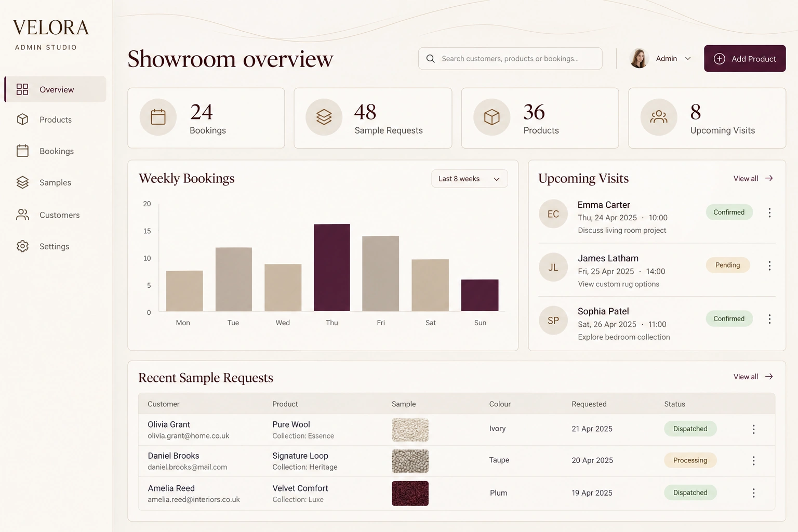The image size is (798, 532).
Task: Click the Requested column header
Action: point(589,404)
